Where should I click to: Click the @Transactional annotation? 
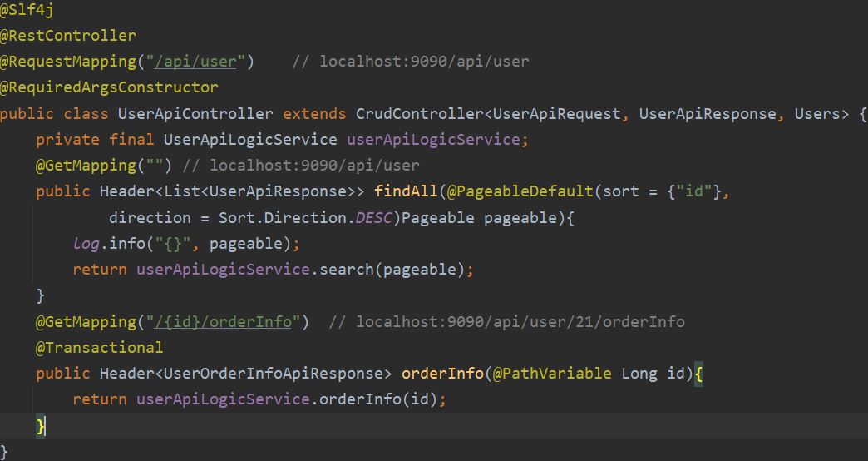pos(100,347)
